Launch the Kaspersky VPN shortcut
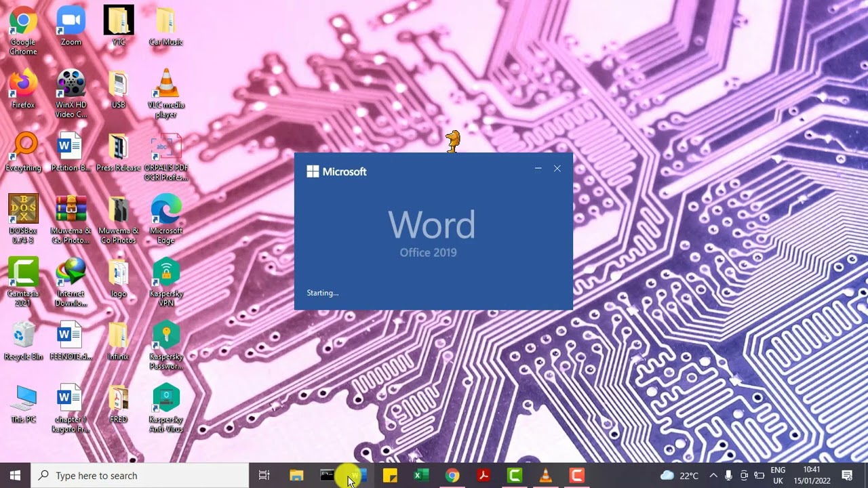 (x=166, y=283)
